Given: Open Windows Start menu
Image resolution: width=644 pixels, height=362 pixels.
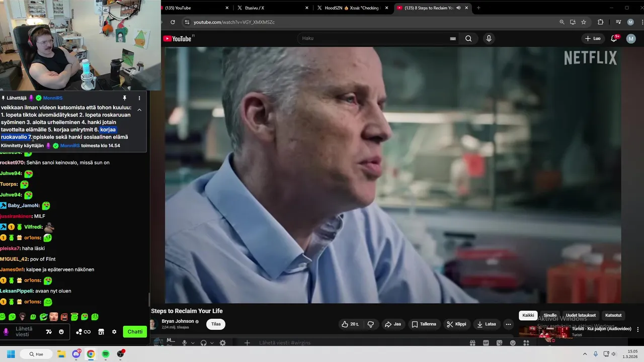Looking at the screenshot, I should 11,354.
